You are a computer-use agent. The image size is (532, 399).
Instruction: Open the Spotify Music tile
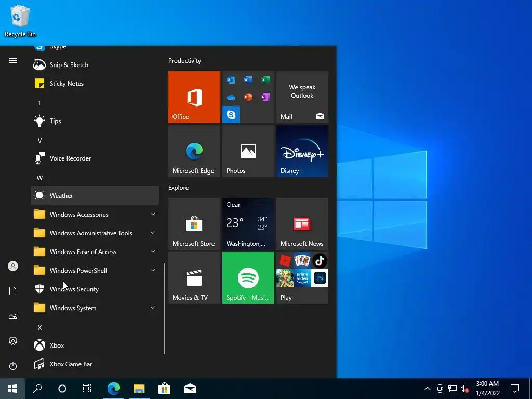248,278
